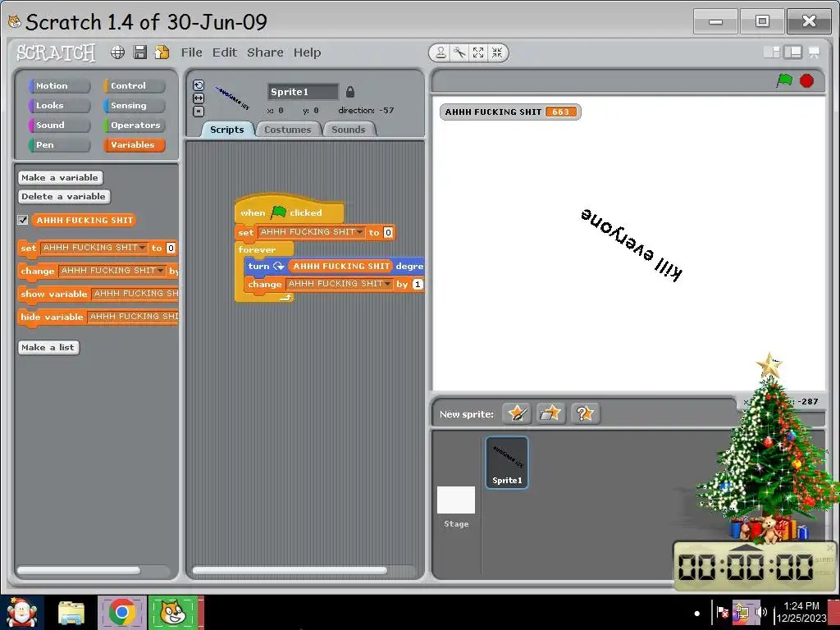The height and width of the screenshot is (630, 840).
Task: Open the Share menu
Action: pos(265,52)
